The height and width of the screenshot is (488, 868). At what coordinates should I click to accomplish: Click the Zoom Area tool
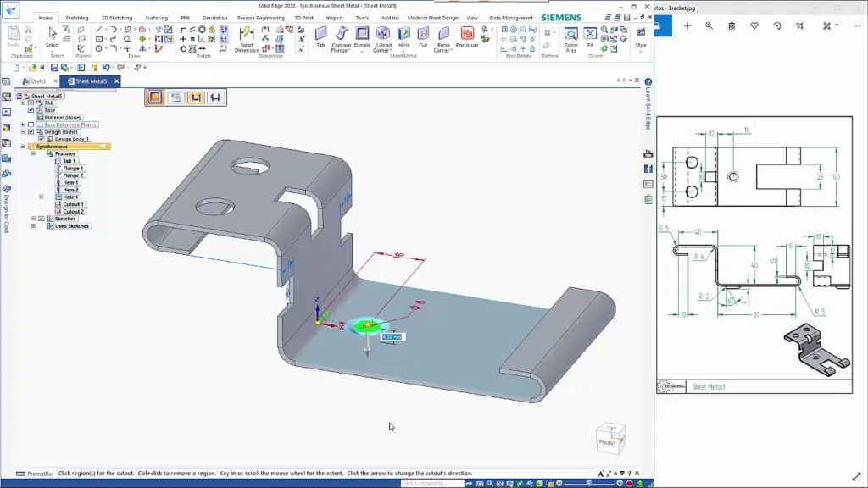[570, 39]
